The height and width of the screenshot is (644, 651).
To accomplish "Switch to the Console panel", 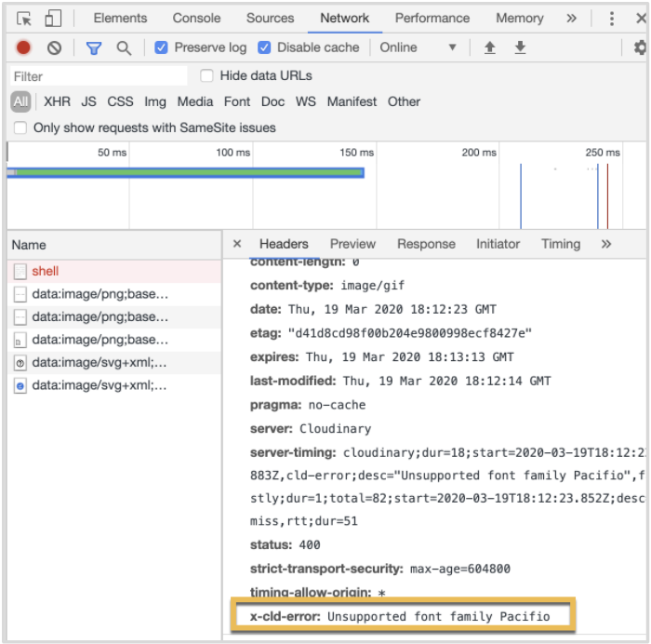I will [196, 19].
